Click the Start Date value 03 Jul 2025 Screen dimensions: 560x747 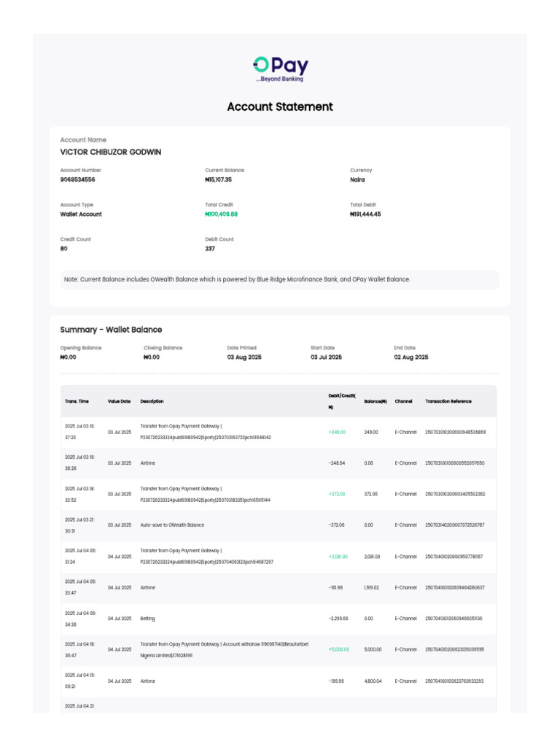326,357
